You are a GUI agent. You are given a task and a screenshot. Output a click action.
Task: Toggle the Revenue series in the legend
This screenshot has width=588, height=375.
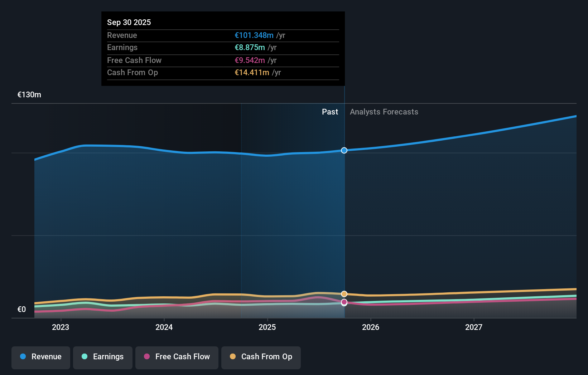40,357
